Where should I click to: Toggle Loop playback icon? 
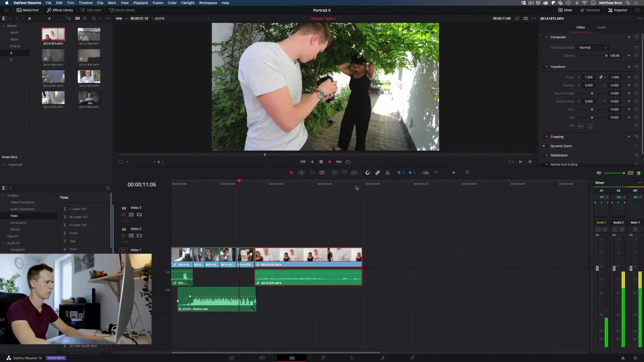[x=348, y=162]
